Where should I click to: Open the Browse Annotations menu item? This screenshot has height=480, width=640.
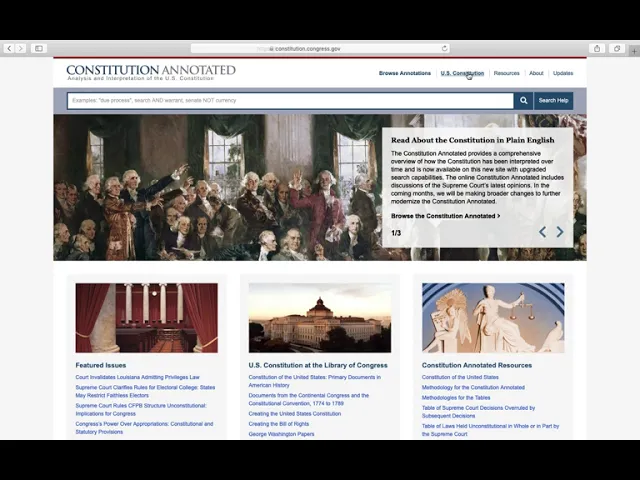(x=404, y=73)
